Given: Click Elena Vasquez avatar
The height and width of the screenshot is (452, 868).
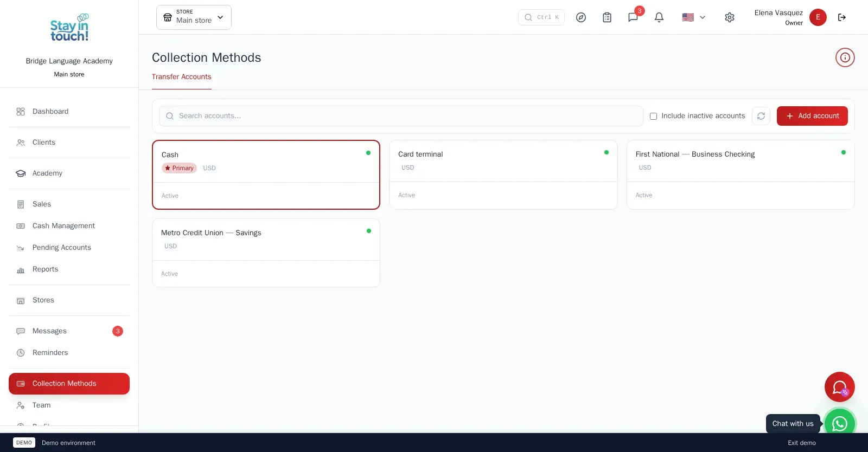Looking at the screenshot, I should click(818, 17).
